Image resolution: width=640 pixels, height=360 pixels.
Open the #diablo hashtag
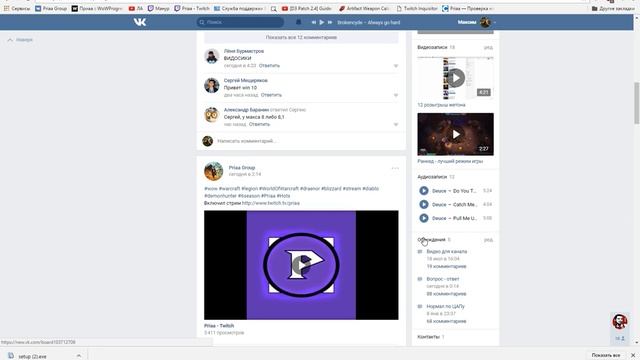pyautogui.click(x=371, y=189)
